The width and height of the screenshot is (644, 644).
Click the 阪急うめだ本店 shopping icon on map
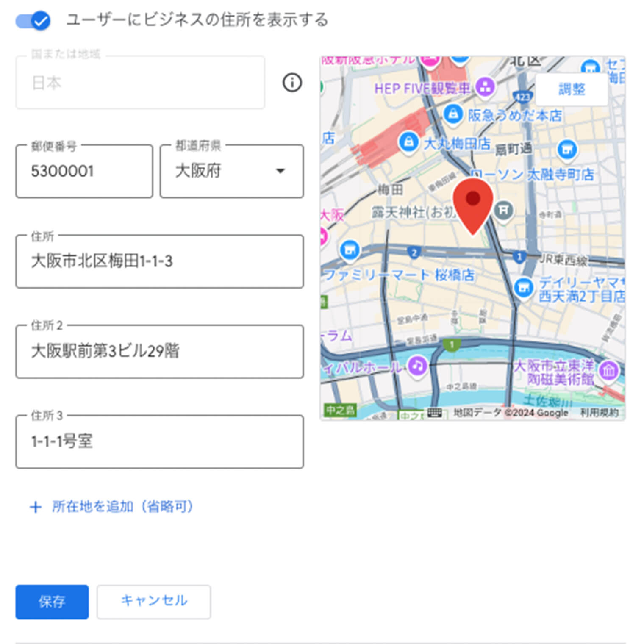452,114
